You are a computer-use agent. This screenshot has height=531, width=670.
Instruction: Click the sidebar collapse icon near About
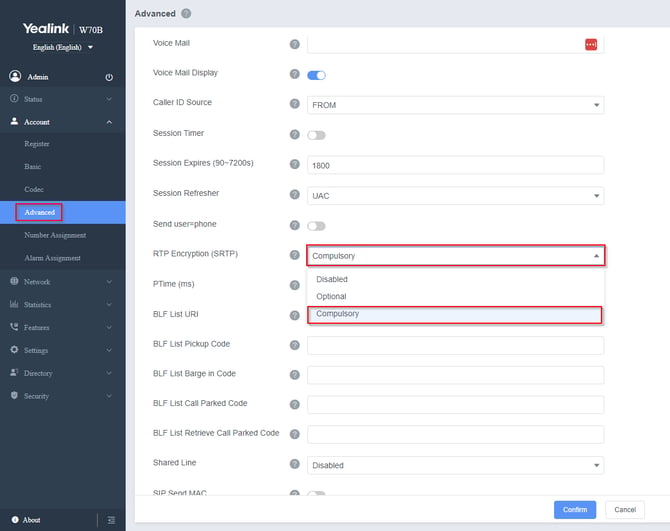point(111,520)
